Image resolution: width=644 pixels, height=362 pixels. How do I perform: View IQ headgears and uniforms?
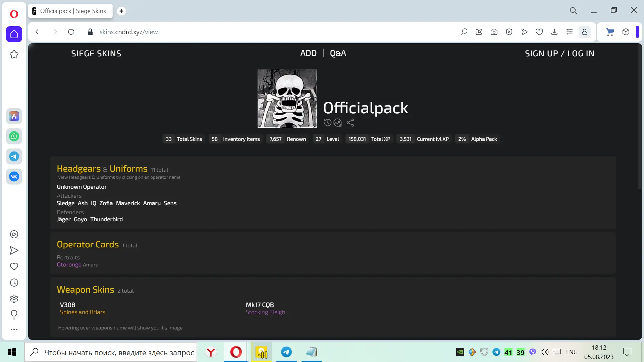pyautogui.click(x=94, y=203)
